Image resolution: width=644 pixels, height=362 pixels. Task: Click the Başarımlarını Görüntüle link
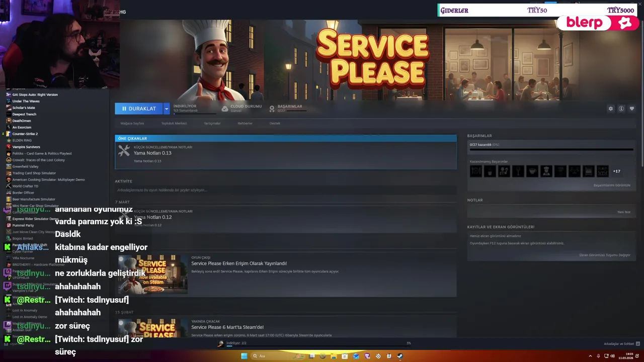coord(612,185)
